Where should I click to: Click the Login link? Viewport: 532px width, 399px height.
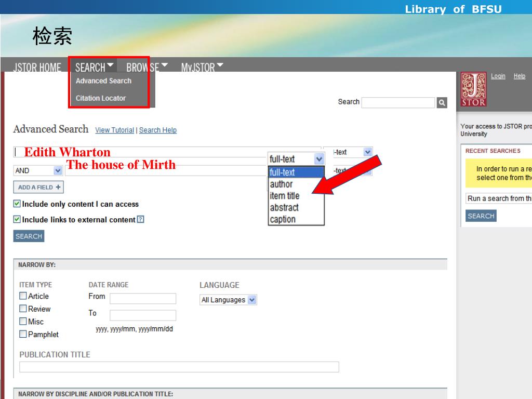coord(498,76)
